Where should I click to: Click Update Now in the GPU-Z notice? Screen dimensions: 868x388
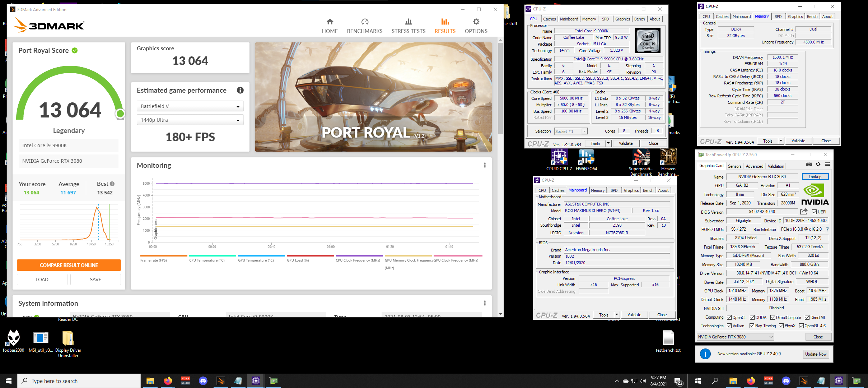click(x=816, y=354)
